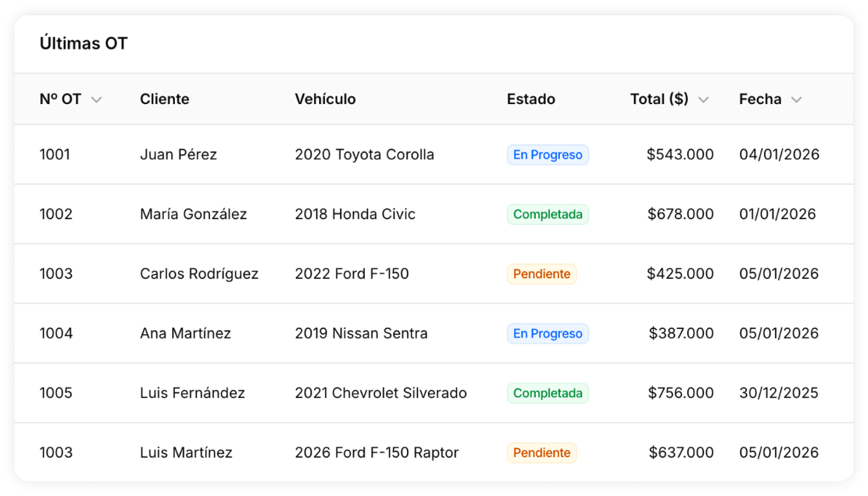The image size is (868, 496).
Task: Sort by Nº OT chevron arrow
Action: 97,100
